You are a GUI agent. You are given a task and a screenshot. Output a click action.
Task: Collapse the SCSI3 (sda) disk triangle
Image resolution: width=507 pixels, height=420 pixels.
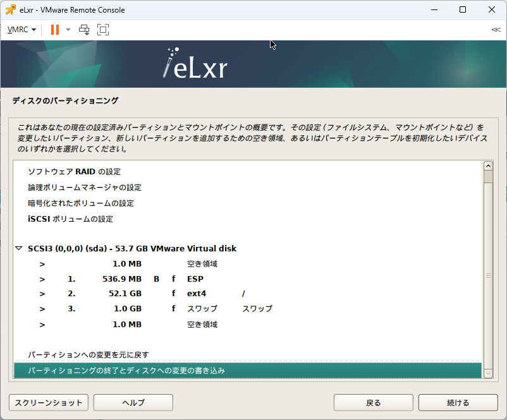pyautogui.click(x=19, y=248)
